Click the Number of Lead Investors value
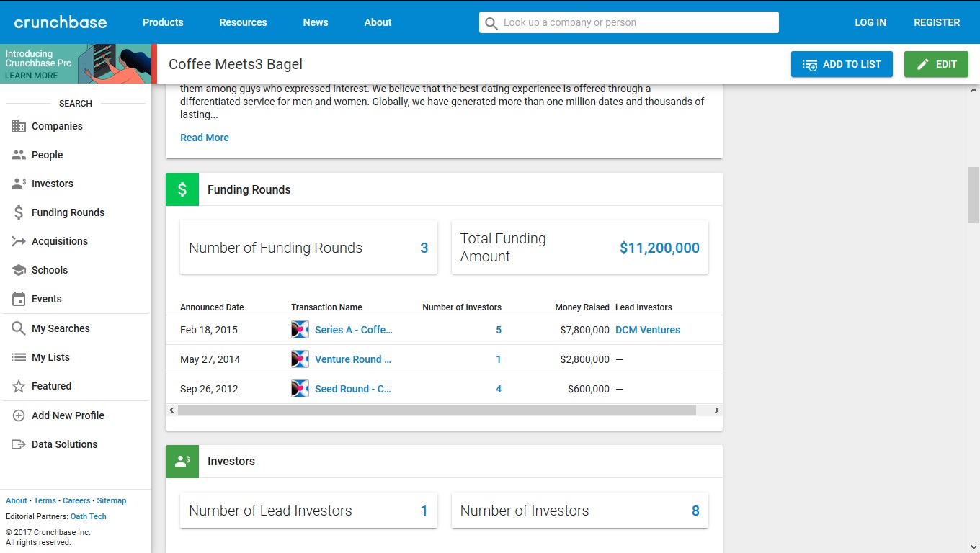 click(x=424, y=511)
